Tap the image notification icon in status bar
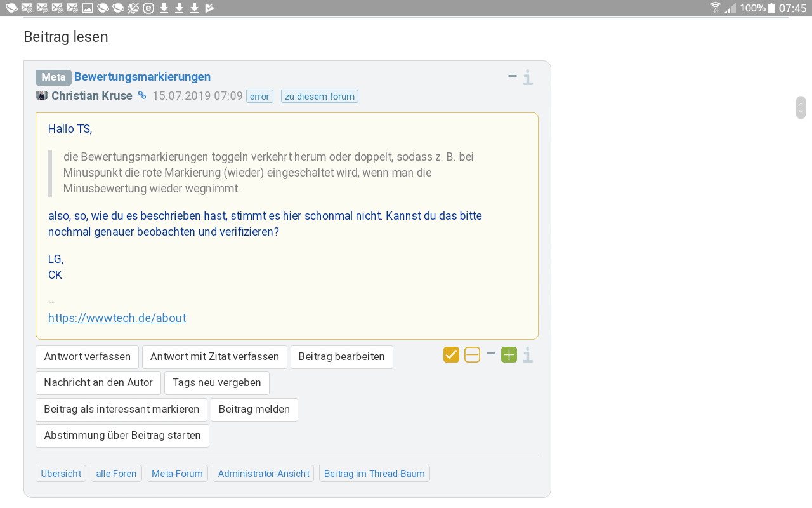The image size is (812, 508). pos(88,8)
